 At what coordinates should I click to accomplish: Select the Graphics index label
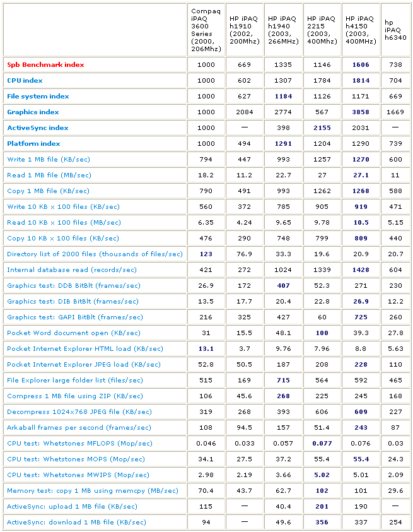tap(33, 112)
